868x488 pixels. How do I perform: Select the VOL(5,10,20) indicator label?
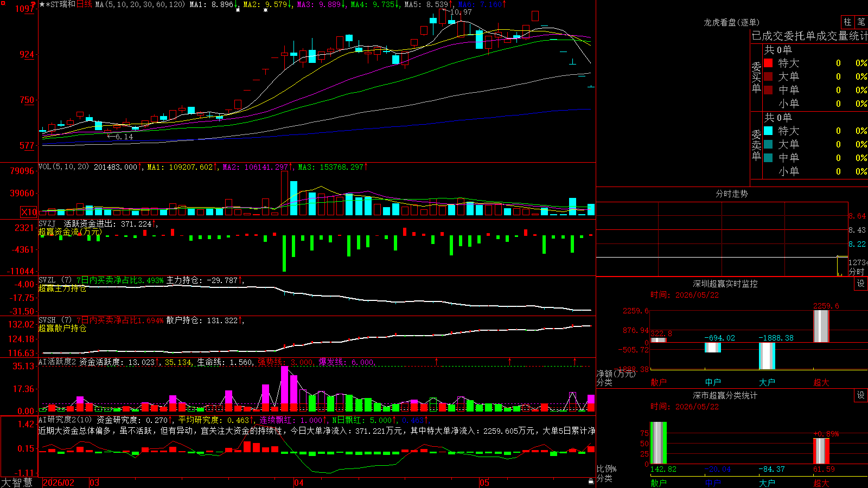tap(63, 166)
